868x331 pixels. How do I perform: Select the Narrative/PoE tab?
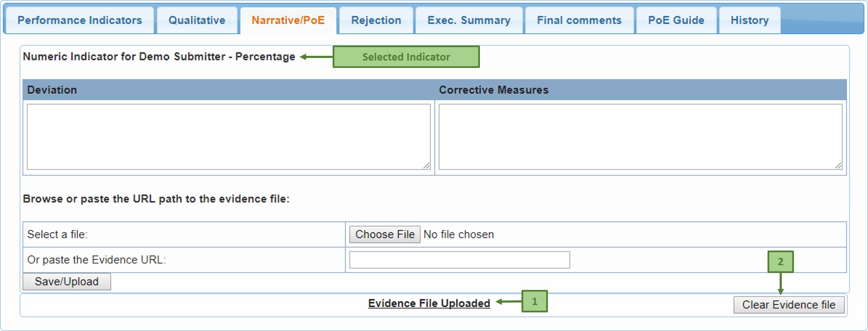[x=288, y=20]
